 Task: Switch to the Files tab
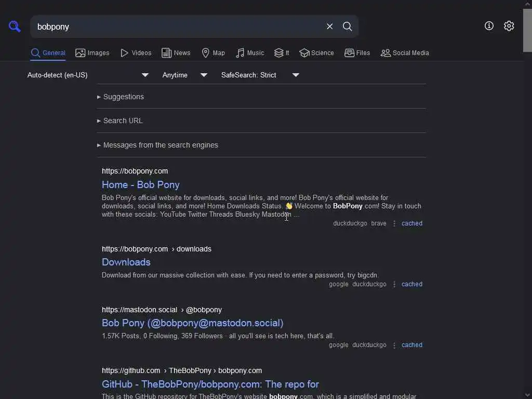[x=357, y=53]
